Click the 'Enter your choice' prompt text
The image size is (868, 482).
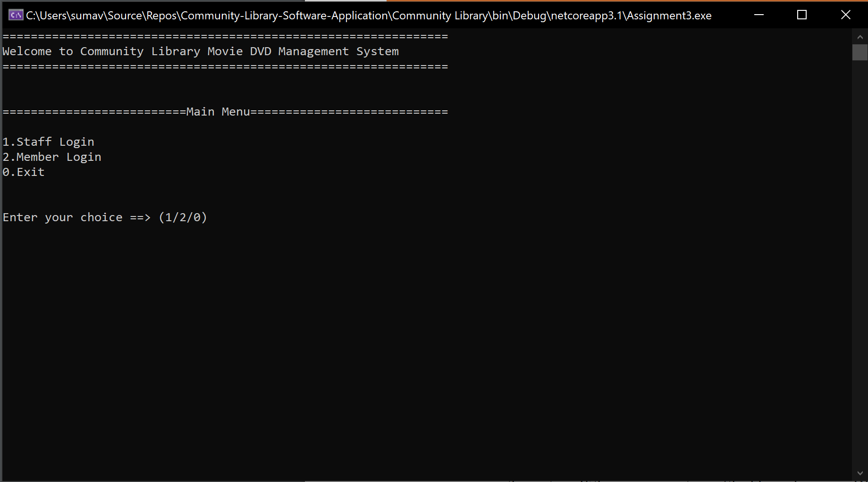point(61,217)
